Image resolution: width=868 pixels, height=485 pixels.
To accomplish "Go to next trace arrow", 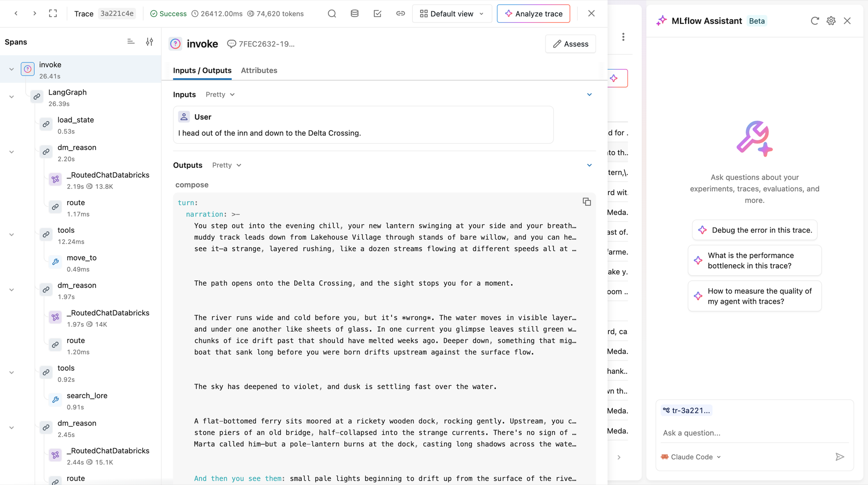I will 35,13.
